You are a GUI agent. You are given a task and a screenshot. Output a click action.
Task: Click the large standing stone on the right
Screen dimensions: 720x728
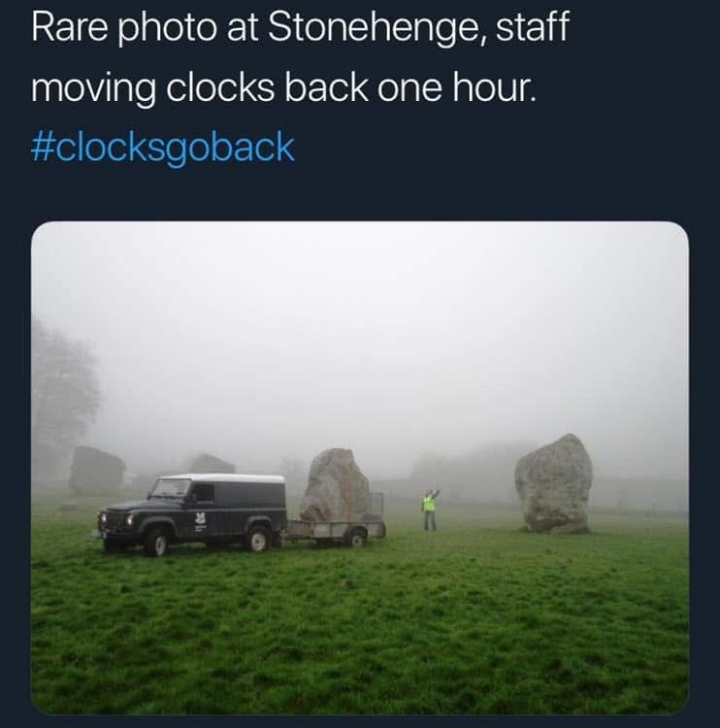(x=554, y=483)
